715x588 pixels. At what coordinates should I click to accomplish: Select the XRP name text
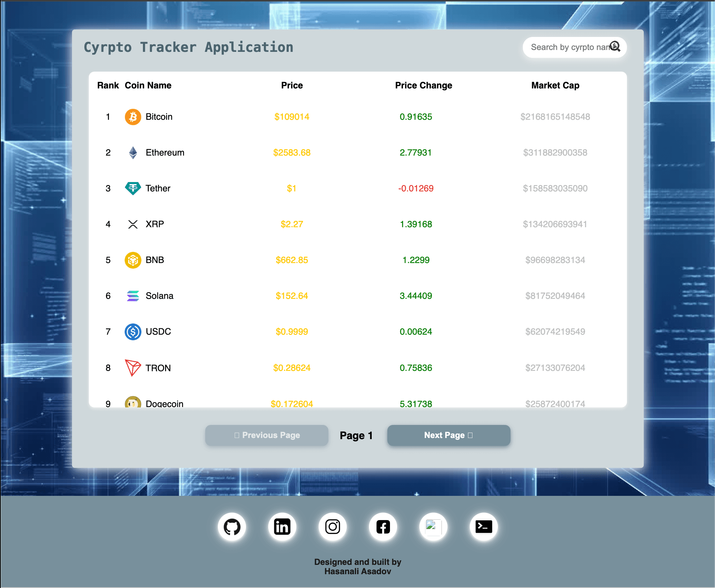point(155,224)
